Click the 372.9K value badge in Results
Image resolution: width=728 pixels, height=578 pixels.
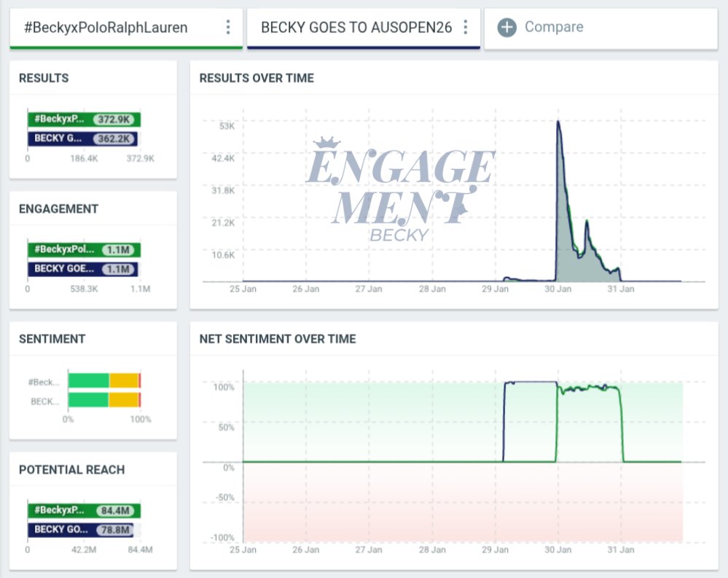click(x=114, y=120)
